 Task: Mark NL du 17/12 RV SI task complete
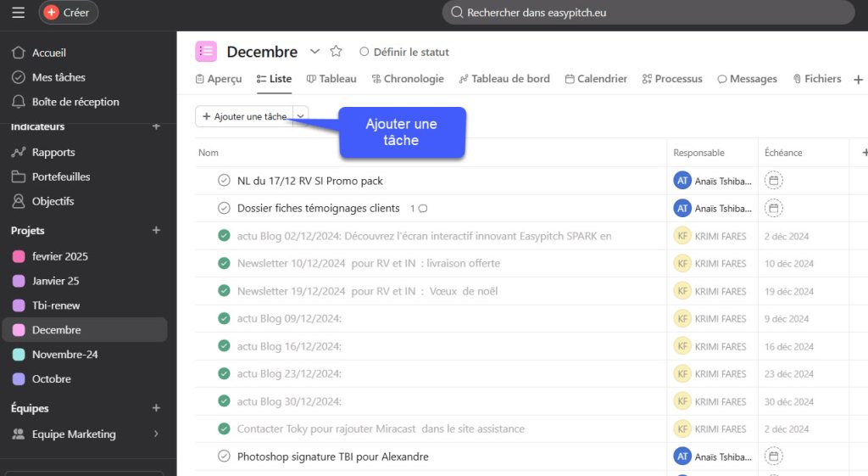(x=224, y=181)
